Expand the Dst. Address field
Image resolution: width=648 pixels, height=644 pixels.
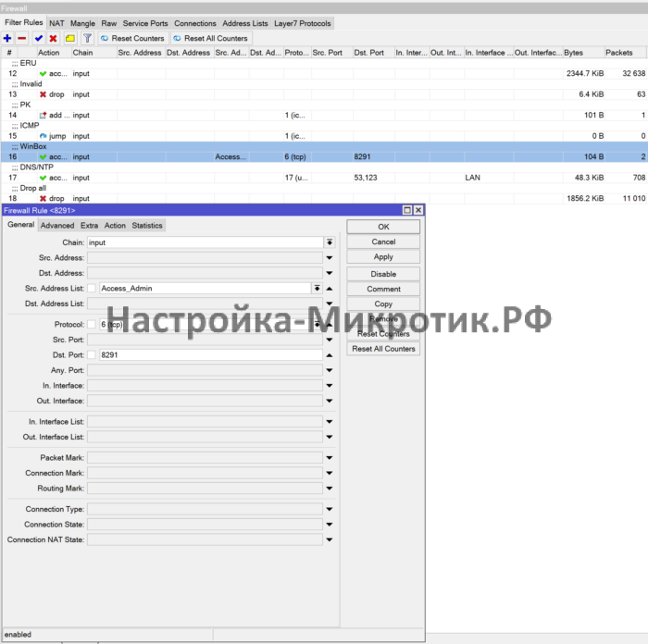coord(330,273)
